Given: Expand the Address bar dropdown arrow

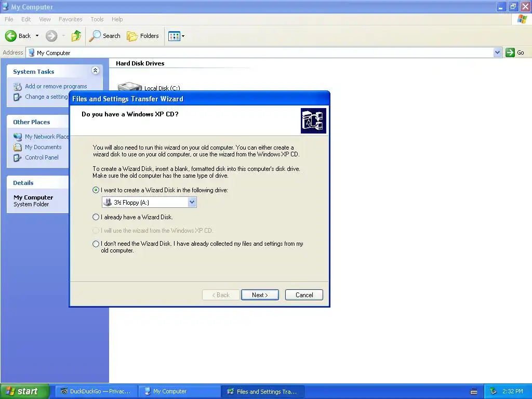Looking at the screenshot, I should (x=497, y=52).
